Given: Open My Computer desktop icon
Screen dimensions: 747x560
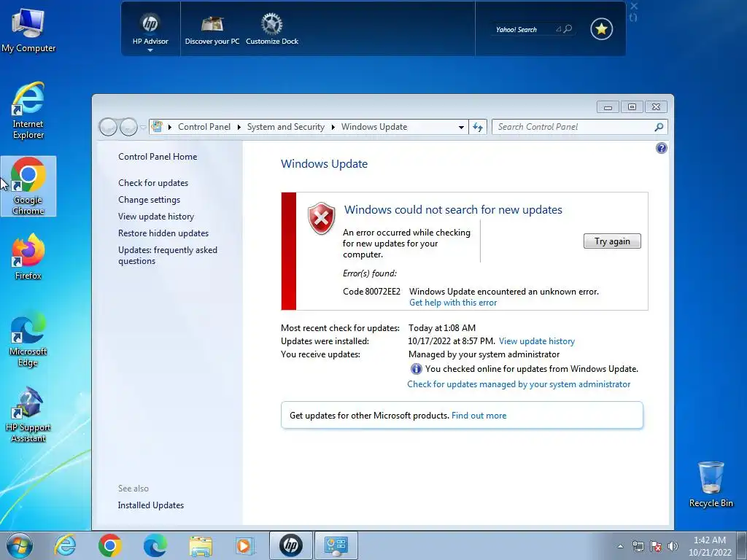Looking at the screenshot, I should pyautogui.click(x=28, y=30).
